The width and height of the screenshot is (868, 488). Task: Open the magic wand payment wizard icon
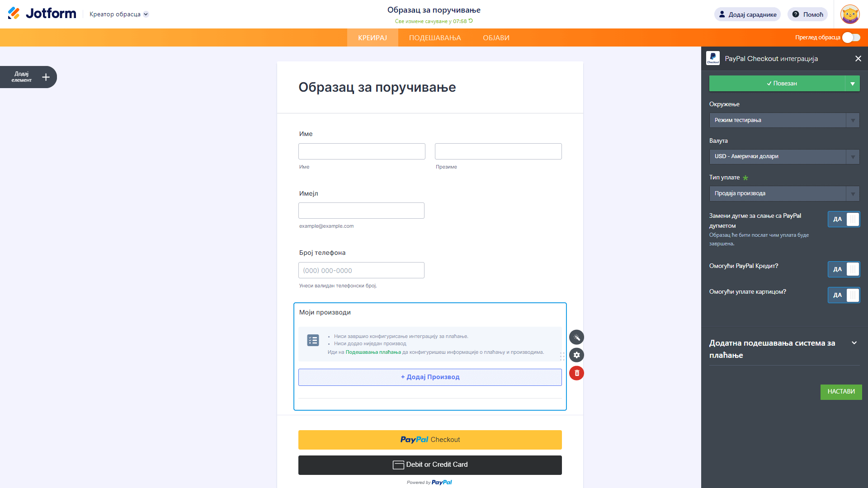(x=576, y=338)
